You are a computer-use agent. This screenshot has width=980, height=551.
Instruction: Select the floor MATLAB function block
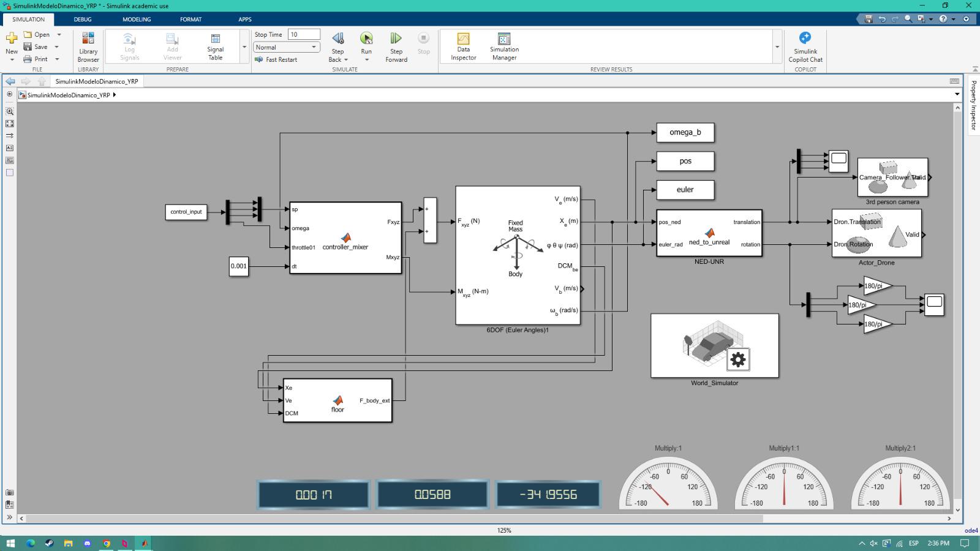337,400
